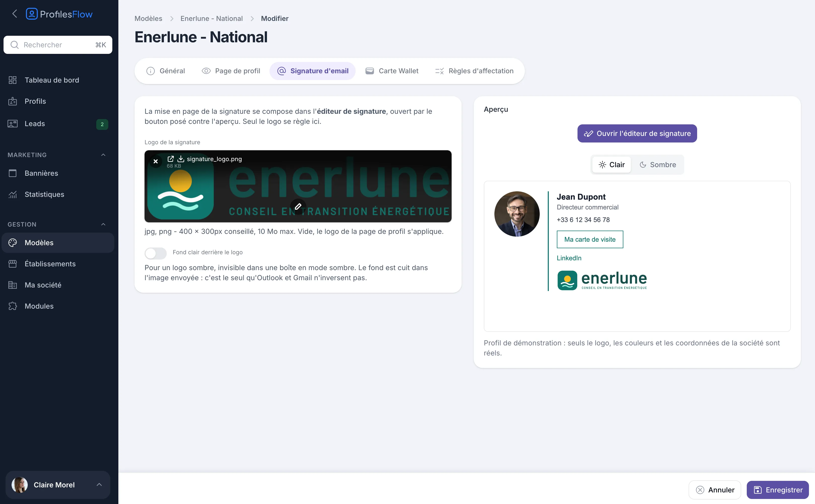Select Clair preview mode
Viewport: 815px width, 504px height.
612,165
